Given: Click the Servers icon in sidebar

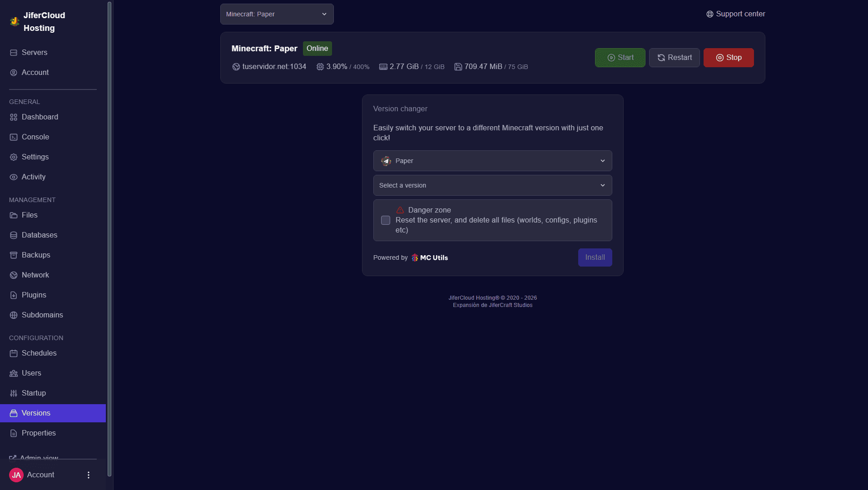Looking at the screenshot, I should coord(14,53).
